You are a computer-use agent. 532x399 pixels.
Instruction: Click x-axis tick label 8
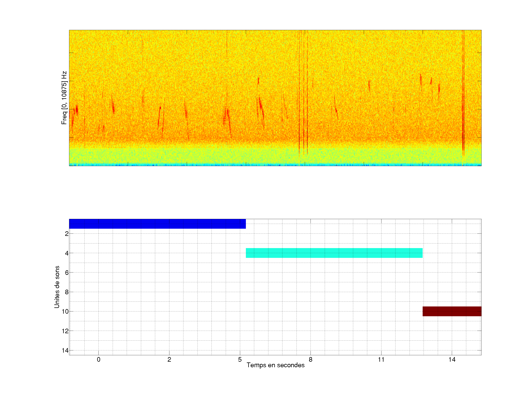pos(311,359)
